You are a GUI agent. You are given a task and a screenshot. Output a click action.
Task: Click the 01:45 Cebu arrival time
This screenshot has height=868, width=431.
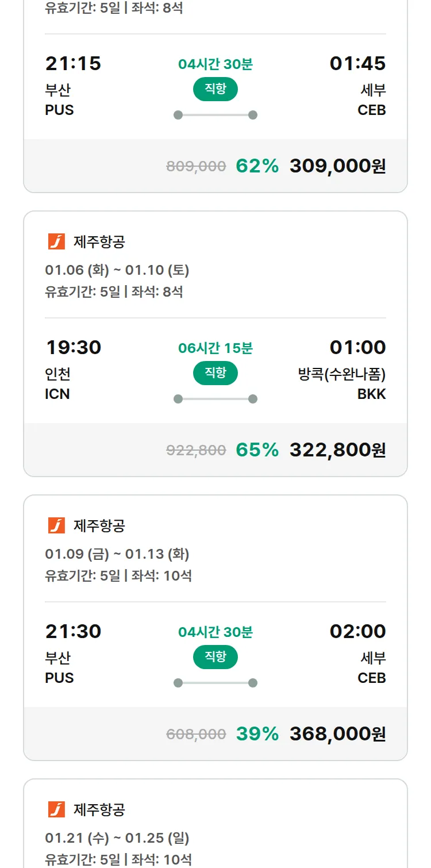point(357,63)
